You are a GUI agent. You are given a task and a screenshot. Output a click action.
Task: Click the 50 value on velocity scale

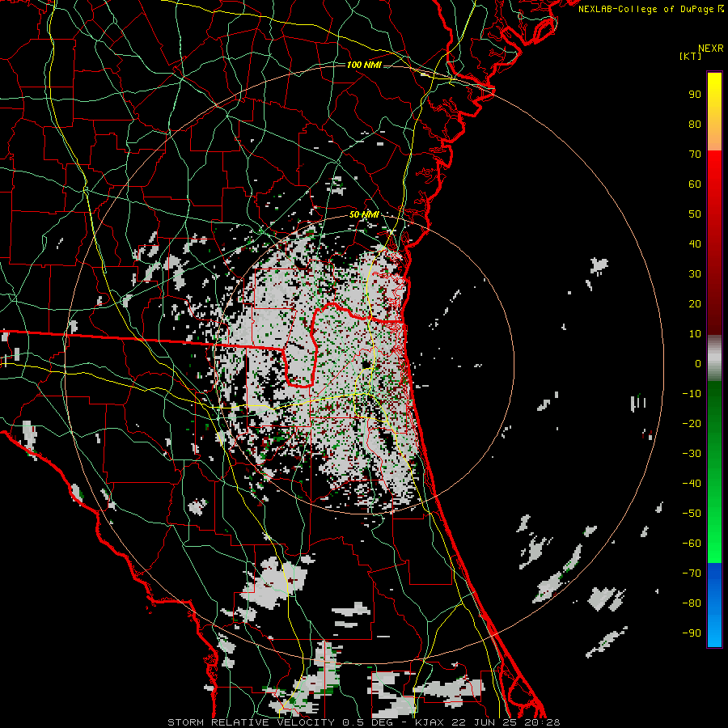tap(695, 214)
